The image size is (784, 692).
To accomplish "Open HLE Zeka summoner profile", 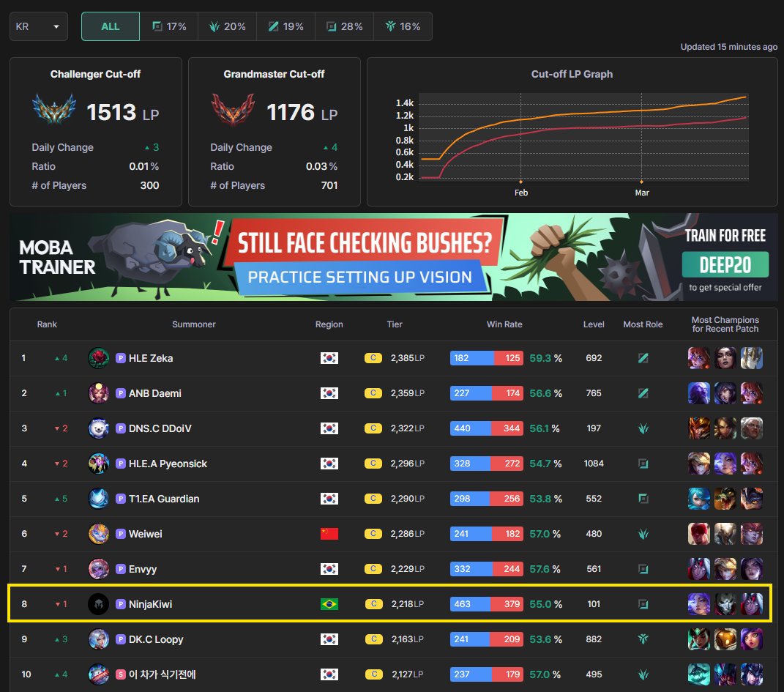I will [151, 358].
